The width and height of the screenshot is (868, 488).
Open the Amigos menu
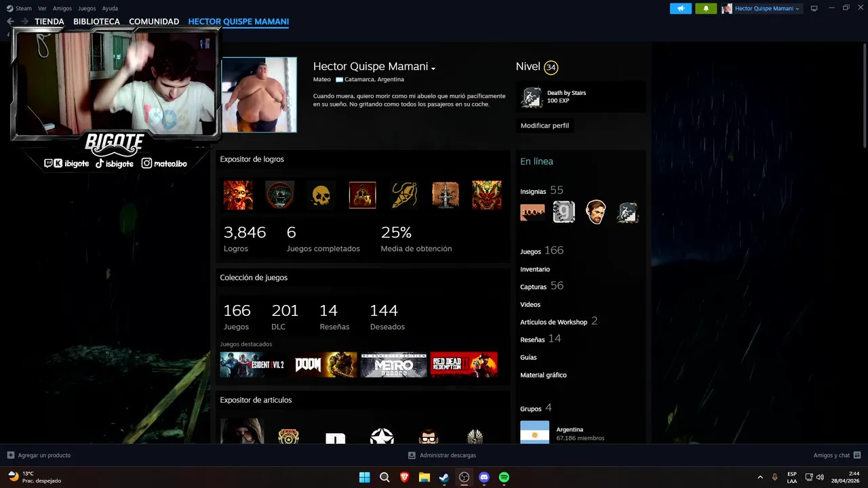point(62,8)
